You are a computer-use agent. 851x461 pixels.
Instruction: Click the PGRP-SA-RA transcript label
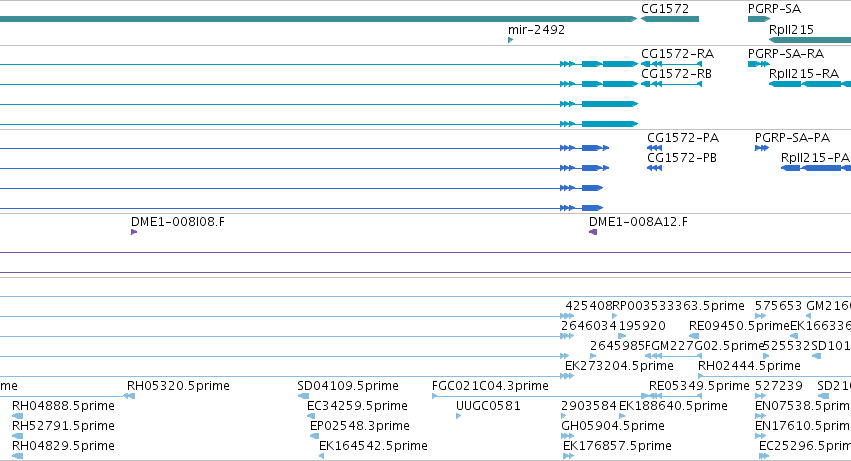pos(786,54)
